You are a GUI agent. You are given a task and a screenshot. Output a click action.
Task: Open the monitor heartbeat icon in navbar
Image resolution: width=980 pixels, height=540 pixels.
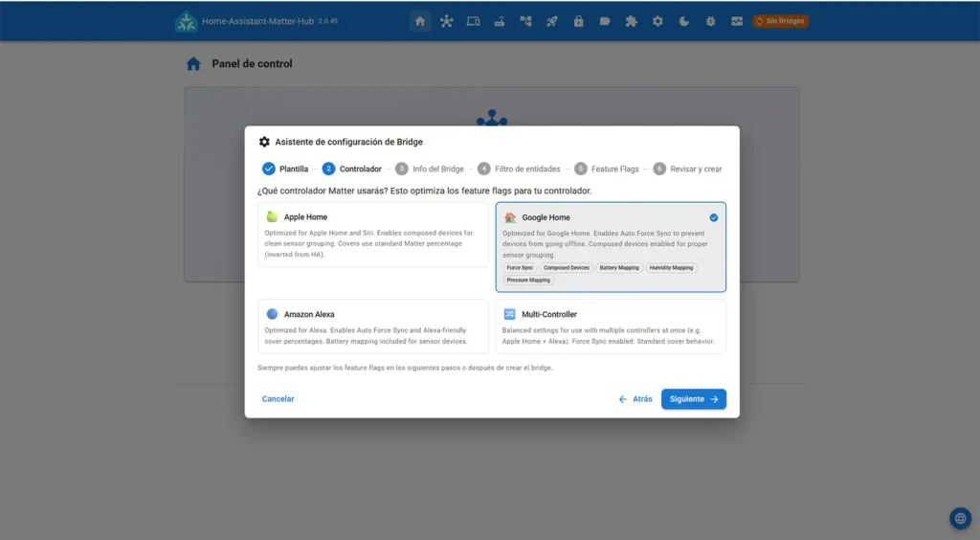click(x=737, y=21)
